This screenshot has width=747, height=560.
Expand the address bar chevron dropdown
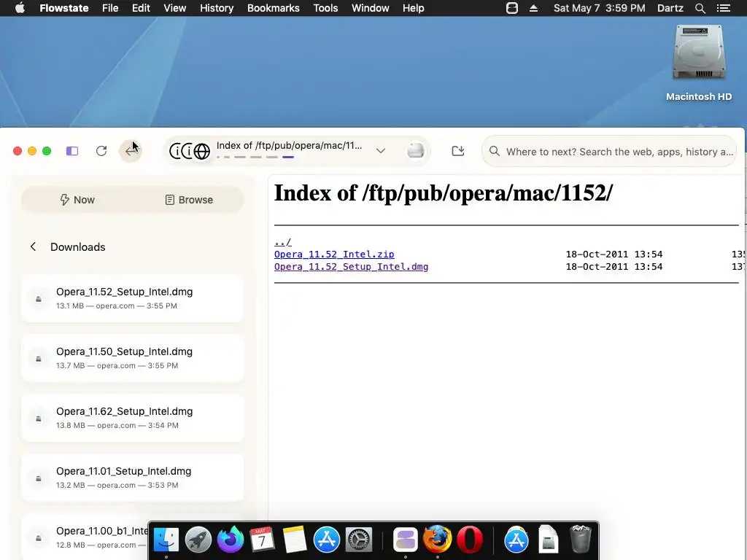[381, 151]
